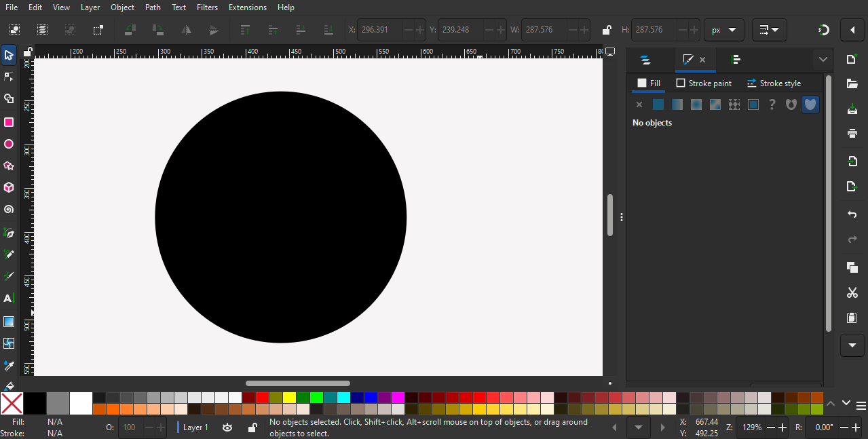Switch to the Stroke paint tab
The width and height of the screenshot is (868, 439).
coord(704,83)
